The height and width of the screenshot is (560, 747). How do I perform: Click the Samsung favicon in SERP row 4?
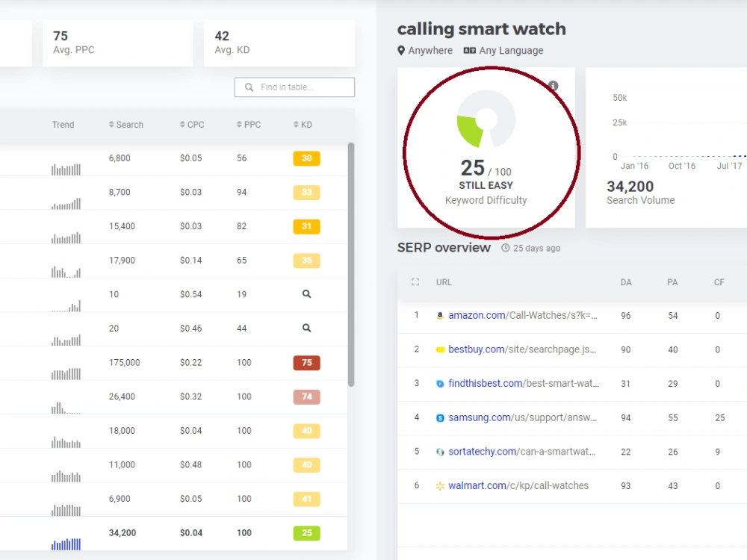coord(440,417)
